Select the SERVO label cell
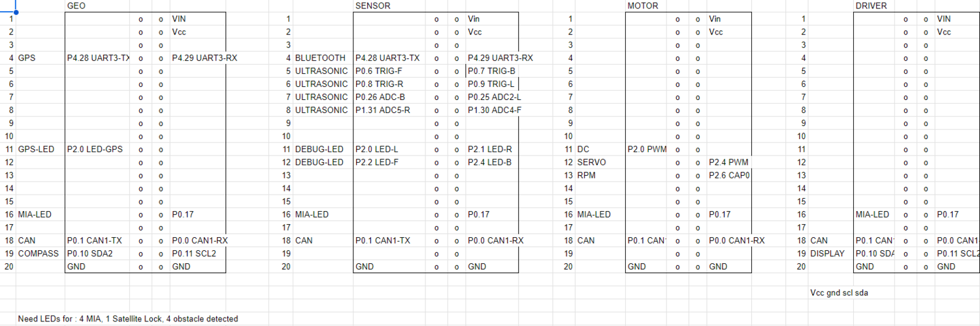 600,163
